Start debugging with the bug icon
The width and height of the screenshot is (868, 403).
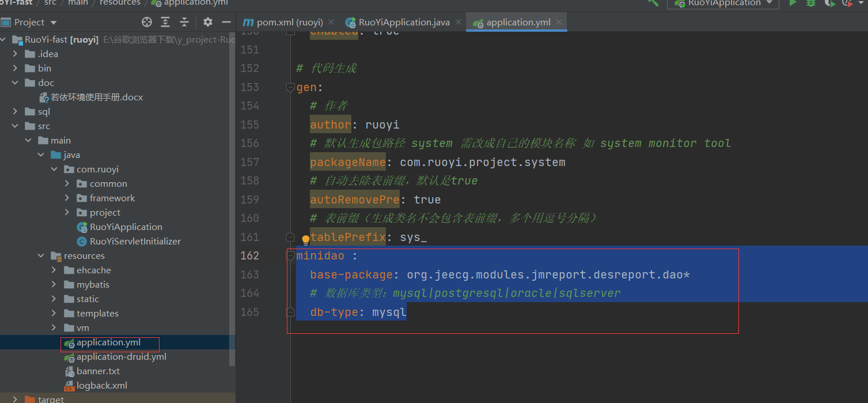click(811, 3)
